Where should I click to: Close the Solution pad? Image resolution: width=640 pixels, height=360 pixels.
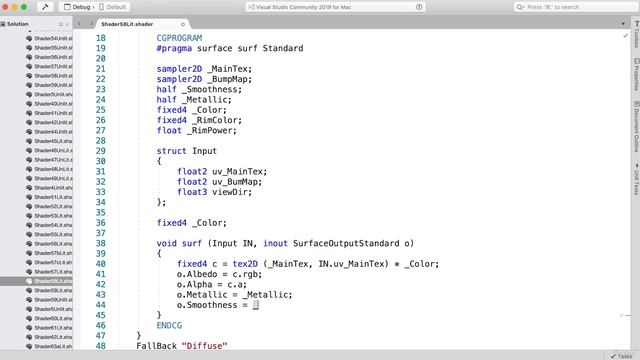pos(67,24)
